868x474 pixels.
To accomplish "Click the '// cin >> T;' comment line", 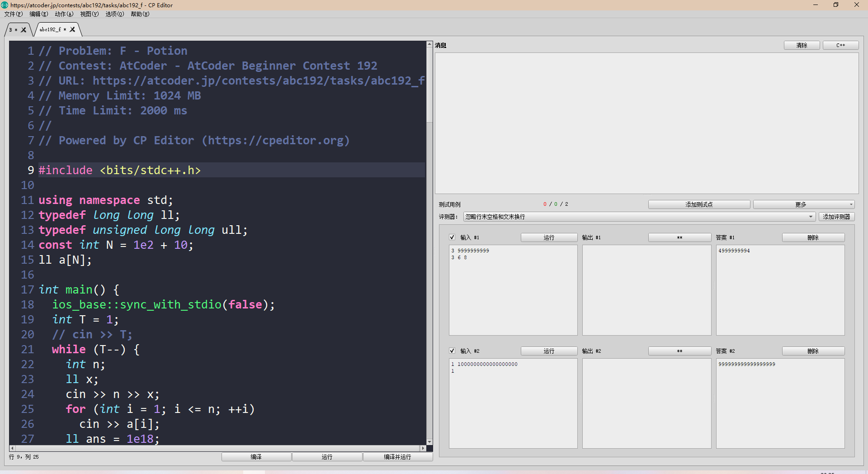I will click(x=92, y=334).
